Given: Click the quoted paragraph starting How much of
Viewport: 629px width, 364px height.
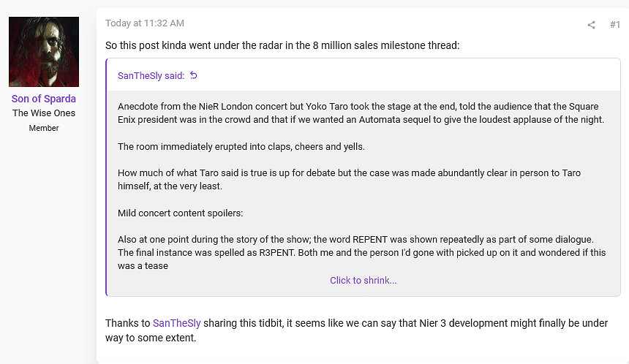Looking at the screenshot, I should tap(349, 180).
